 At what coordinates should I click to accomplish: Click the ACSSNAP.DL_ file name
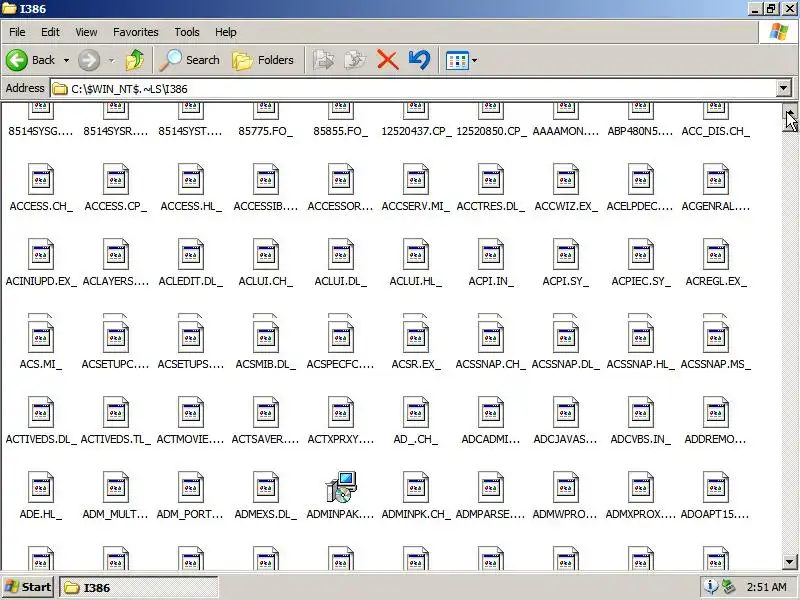pos(566,364)
